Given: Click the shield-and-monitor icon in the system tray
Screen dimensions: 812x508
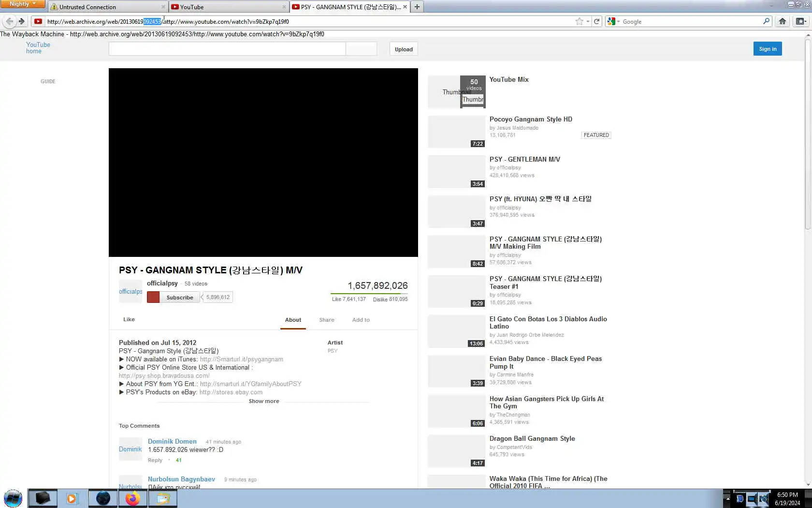Looking at the screenshot, I should [739, 499].
